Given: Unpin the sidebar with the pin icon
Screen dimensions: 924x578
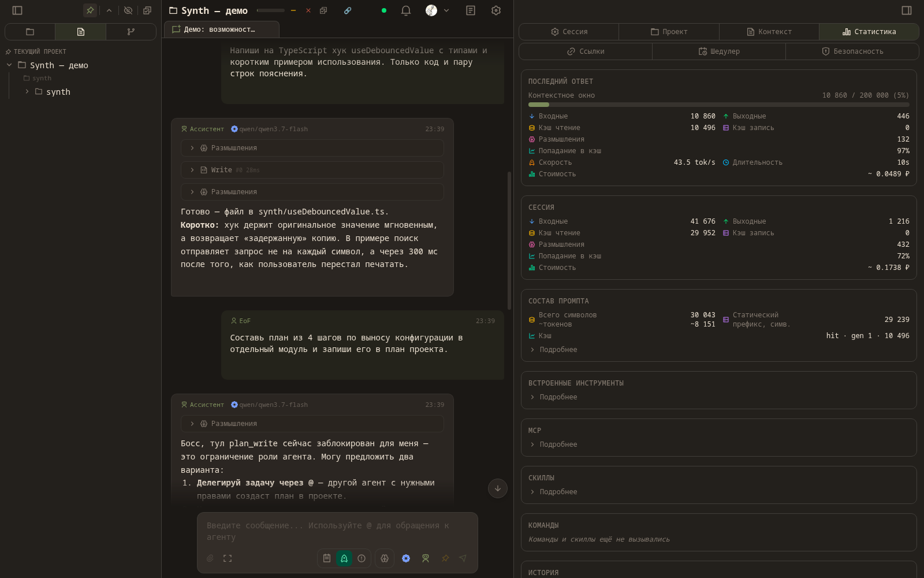Looking at the screenshot, I should [90, 10].
